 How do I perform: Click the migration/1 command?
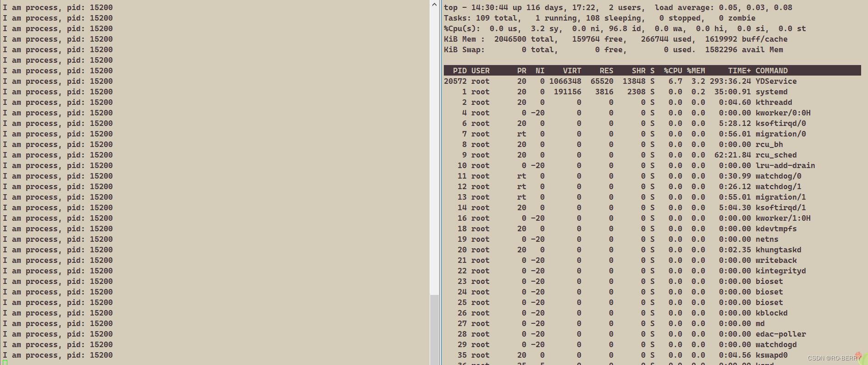coord(780,197)
